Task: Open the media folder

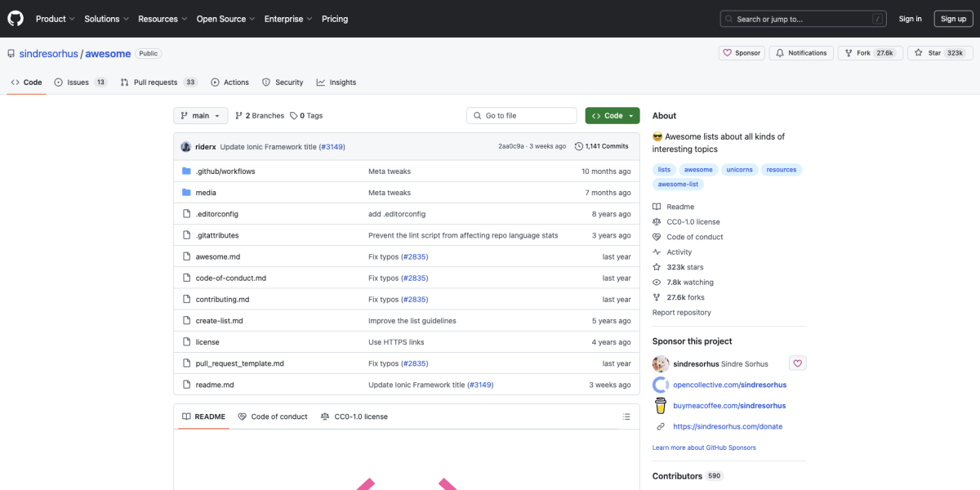Action: [206, 193]
